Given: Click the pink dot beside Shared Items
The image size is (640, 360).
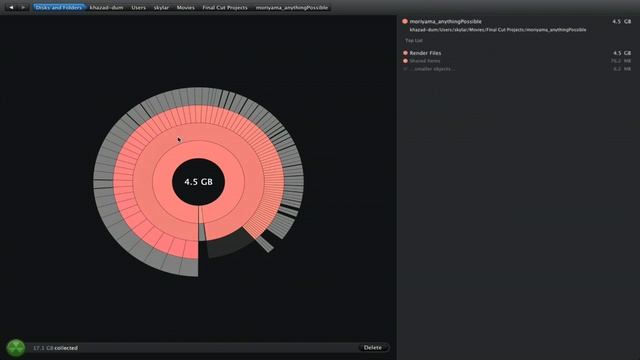Looking at the screenshot, I should pyautogui.click(x=405, y=61).
